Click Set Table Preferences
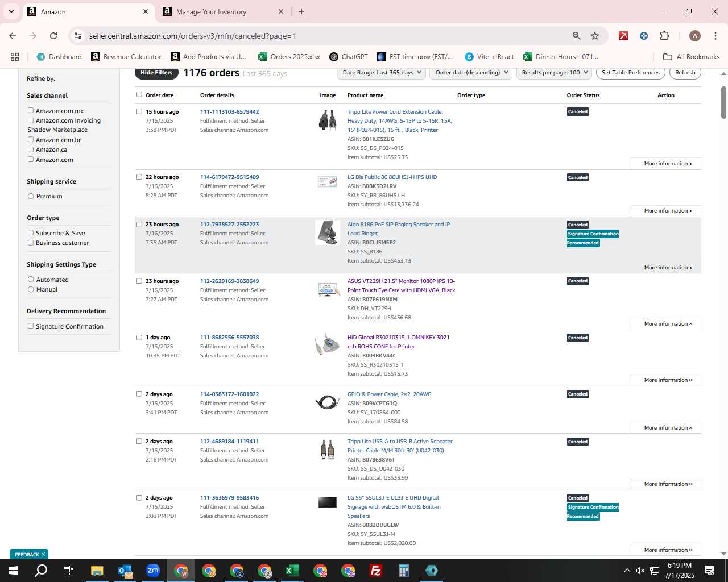This screenshot has width=728, height=582. [x=631, y=72]
